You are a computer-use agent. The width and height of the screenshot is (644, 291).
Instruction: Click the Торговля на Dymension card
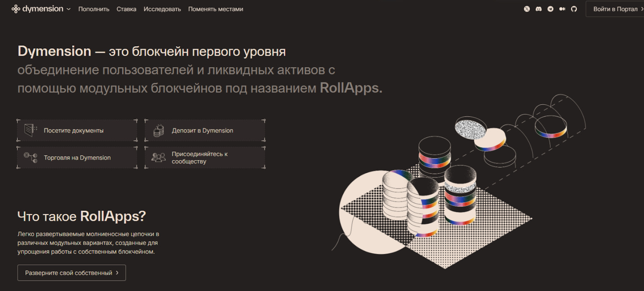77,158
